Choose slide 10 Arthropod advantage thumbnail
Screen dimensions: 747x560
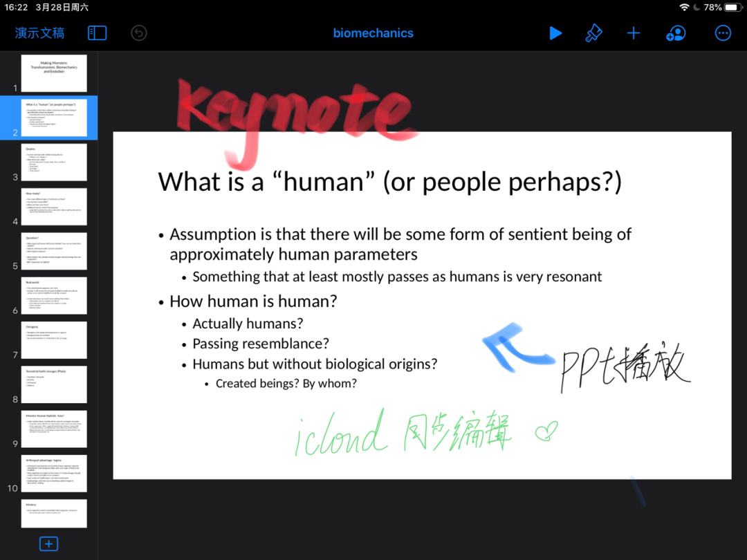coord(54,474)
